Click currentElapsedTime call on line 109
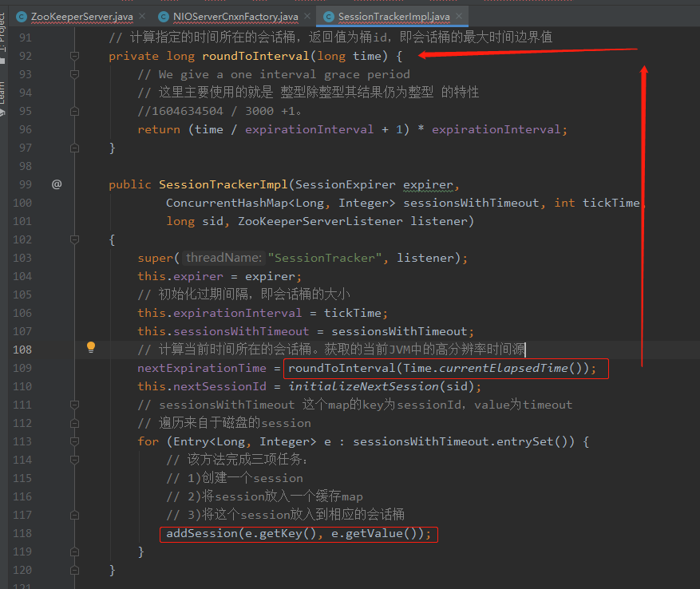The width and height of the screenshot is (700, 589). (504, 368)
